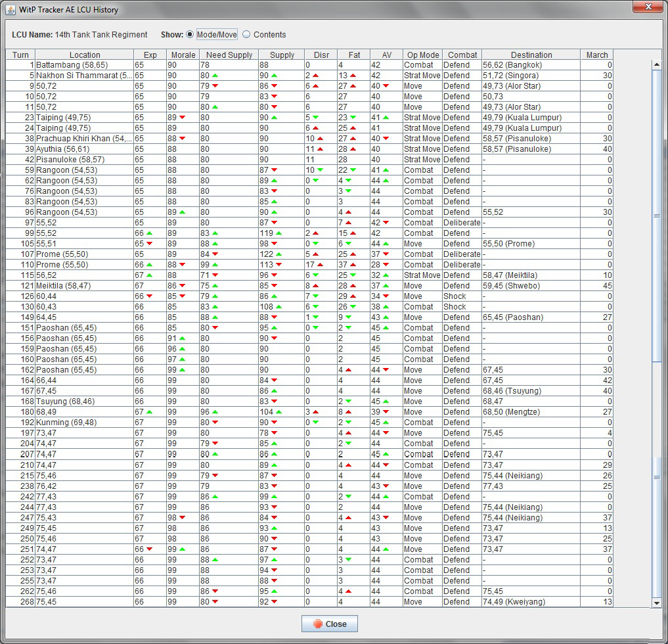
Task: Select the Contents radio button
Action: point(246,35)
